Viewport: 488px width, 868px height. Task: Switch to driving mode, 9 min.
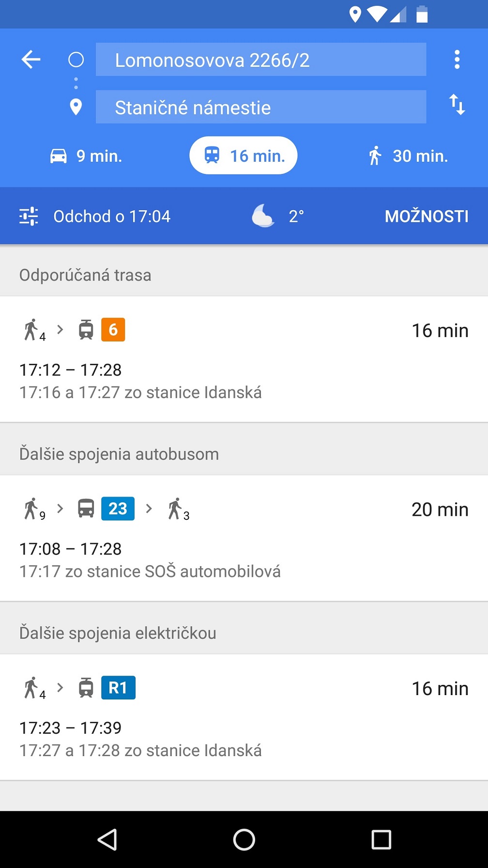pyautogui.click(x=86, y=156)
